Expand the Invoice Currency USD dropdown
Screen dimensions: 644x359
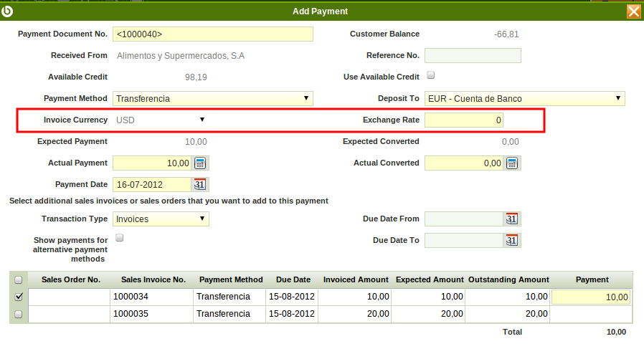tap(202, 120)
